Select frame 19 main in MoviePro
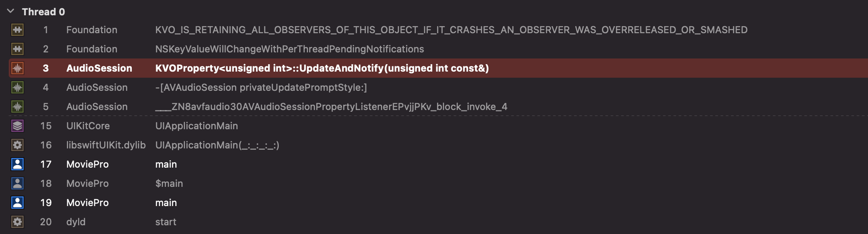 coord(166,203)
